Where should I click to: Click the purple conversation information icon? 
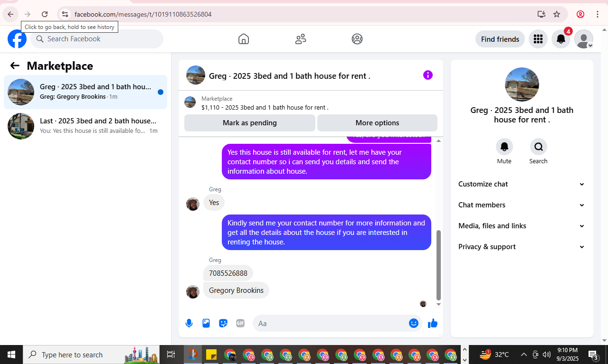click(x=428, y=75)
